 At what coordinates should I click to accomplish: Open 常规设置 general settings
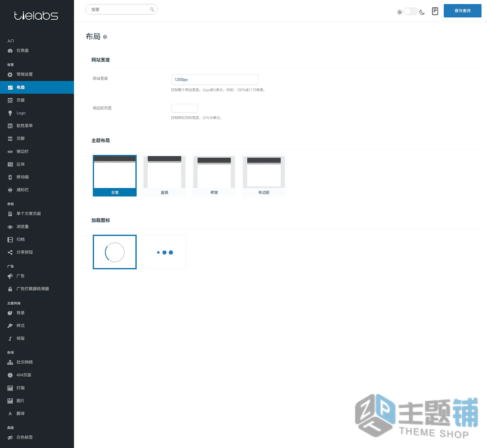(x=37, y=74)
